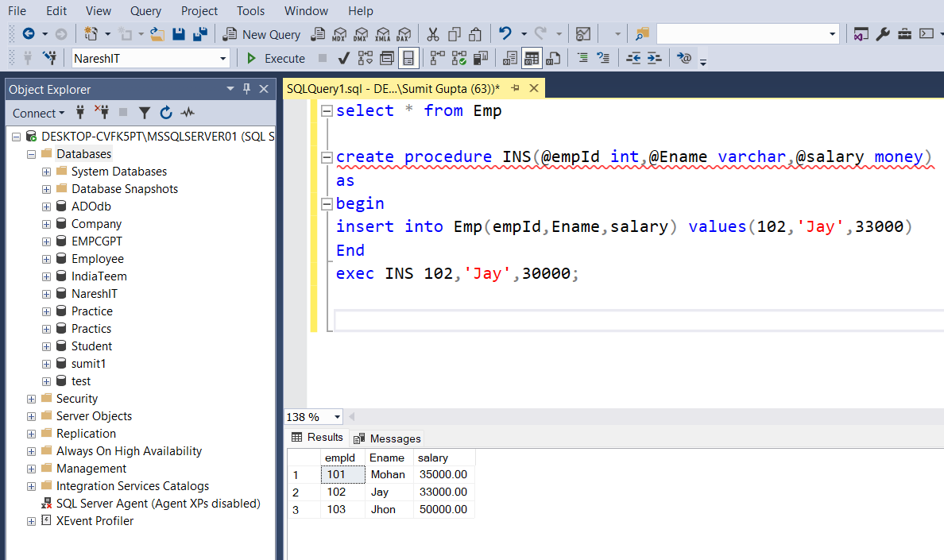Click the Execute button

[277, 58]
